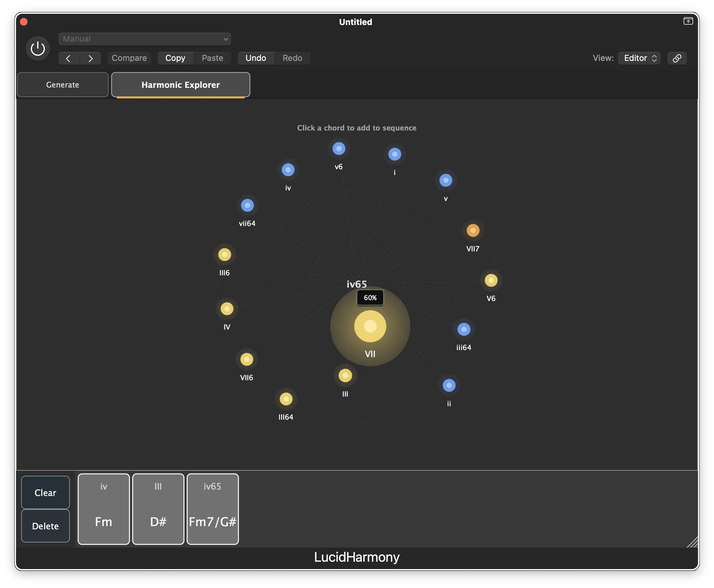
Task: Click the Untitled window title
Action: click(x=356, y=22)
